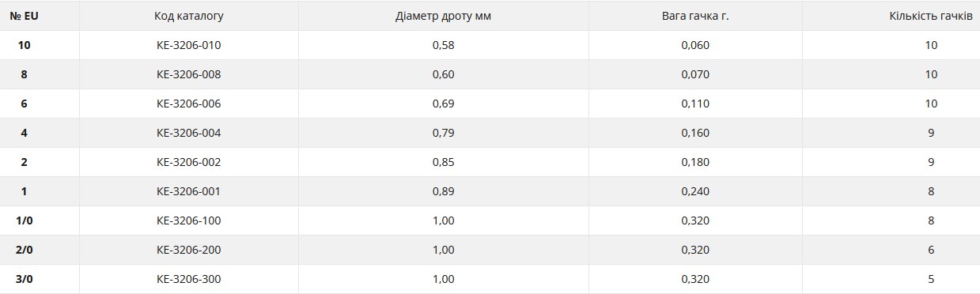980x294 pixels.
Task: Select the KE-3206-300 code cell
Action: pos(189,279)
